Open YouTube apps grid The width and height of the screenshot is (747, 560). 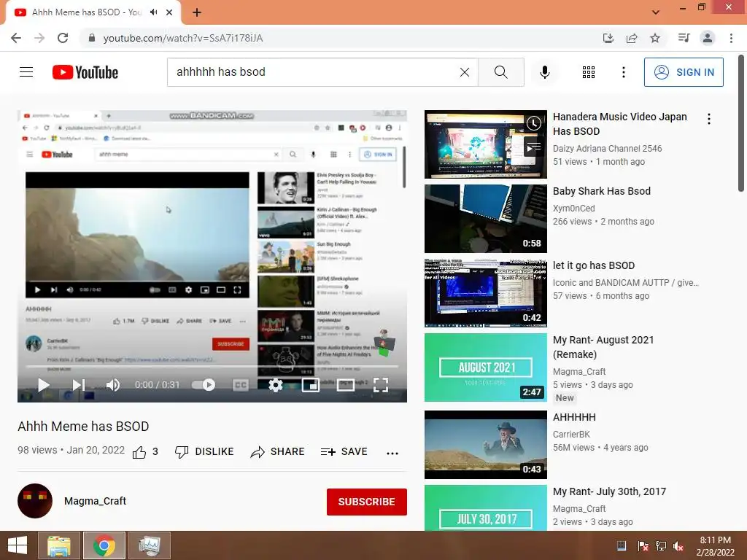click(589, 72)
